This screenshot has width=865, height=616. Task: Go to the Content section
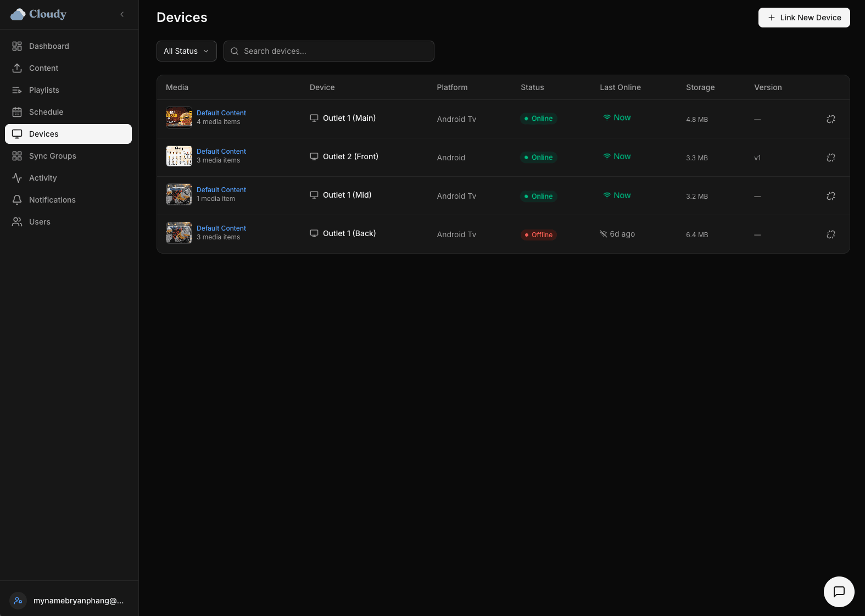(68, 68)
